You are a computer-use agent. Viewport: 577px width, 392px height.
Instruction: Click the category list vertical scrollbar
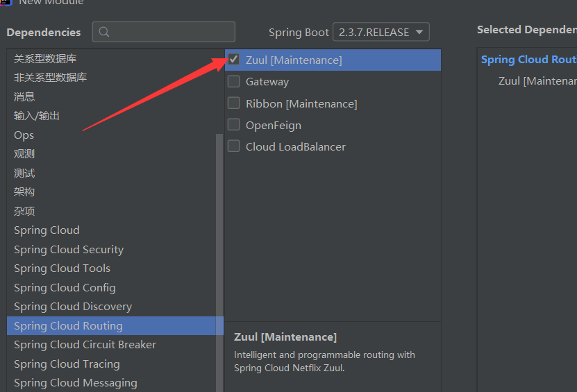click(x=219, y=262)
